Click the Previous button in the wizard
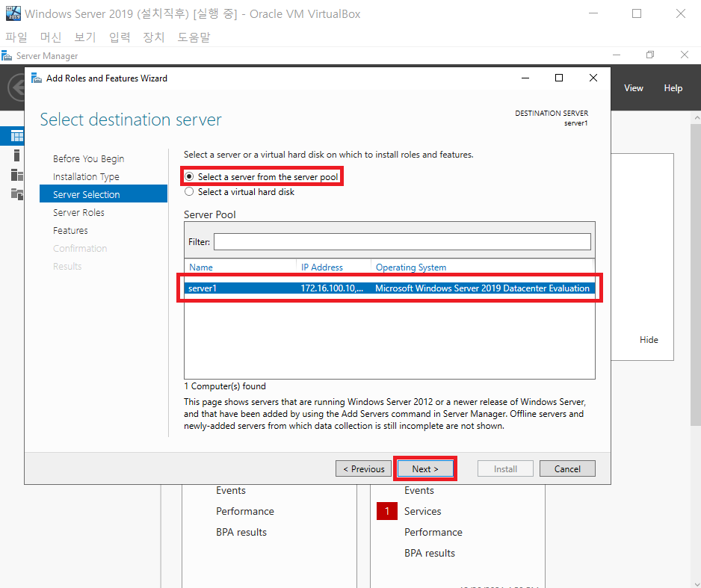 coord(363,468)
